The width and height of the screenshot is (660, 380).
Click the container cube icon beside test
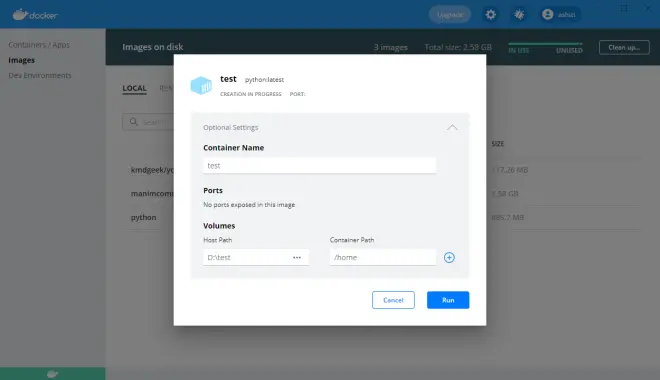(x=201, y=85)
